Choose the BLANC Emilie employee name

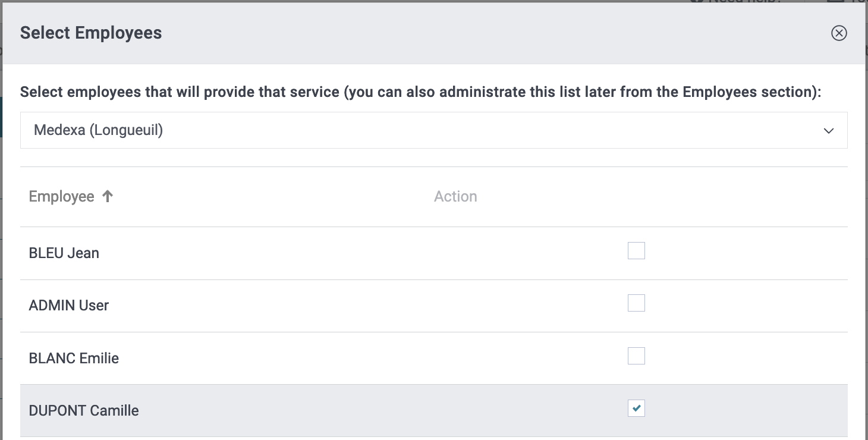tap(74, 359)
